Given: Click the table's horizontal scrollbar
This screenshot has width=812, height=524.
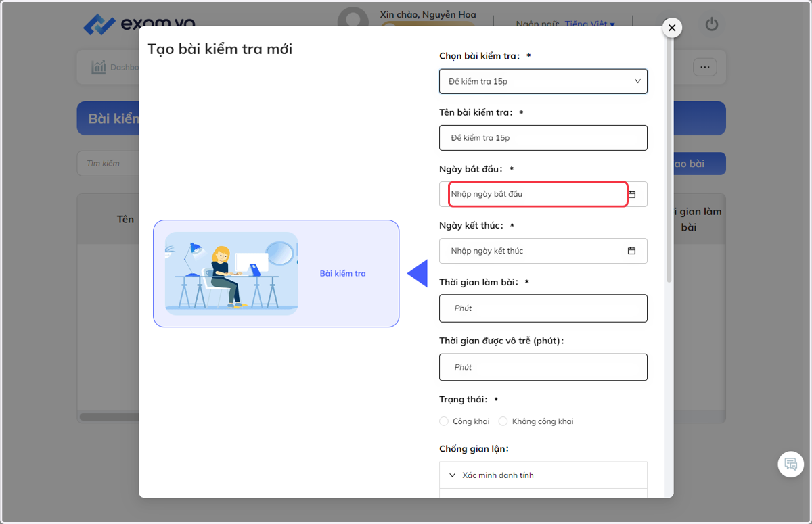Looking at the screenshot, I should [x=109, y=416].
